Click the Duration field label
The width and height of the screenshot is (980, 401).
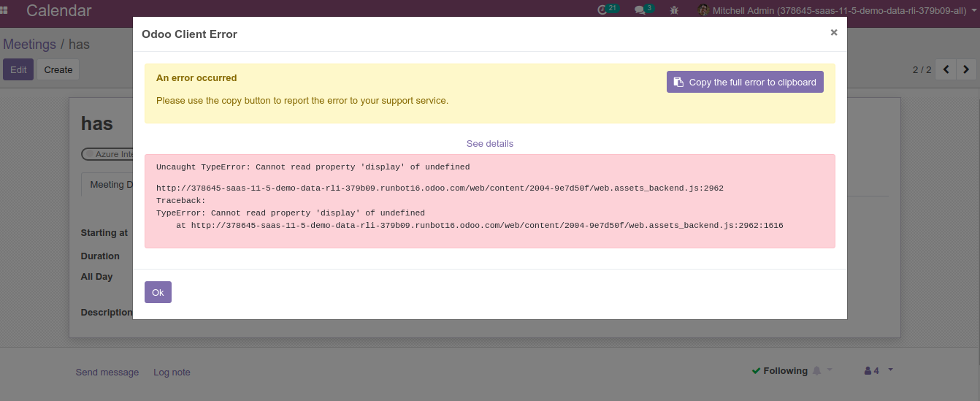100,256
